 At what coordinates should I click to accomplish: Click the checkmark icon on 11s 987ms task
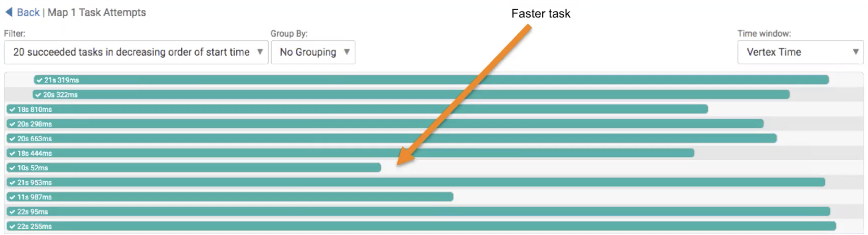pos(12,197)
